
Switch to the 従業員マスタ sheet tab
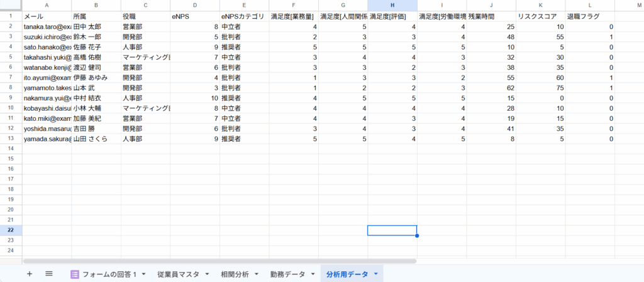click(x=178, y=274)
